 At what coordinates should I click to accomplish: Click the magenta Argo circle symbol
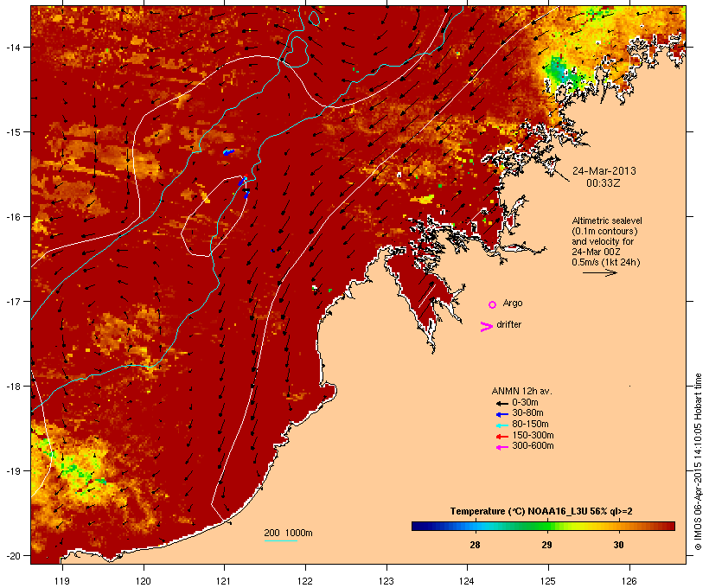(x=493, y=304)
